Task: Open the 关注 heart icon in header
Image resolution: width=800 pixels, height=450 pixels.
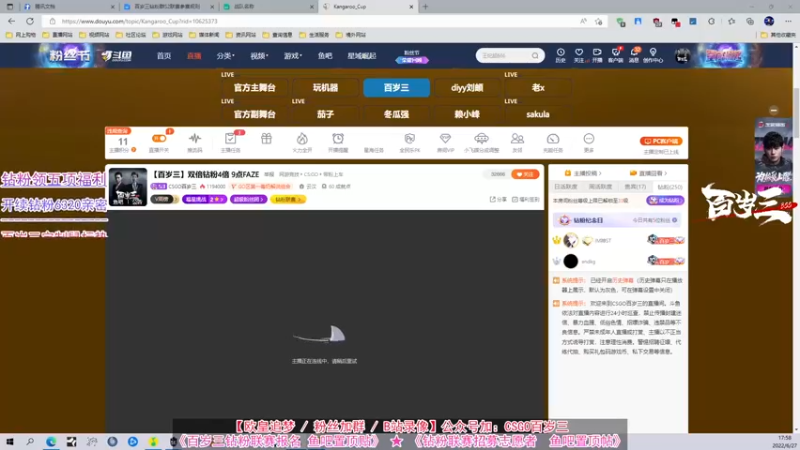Action: point(579,53)
